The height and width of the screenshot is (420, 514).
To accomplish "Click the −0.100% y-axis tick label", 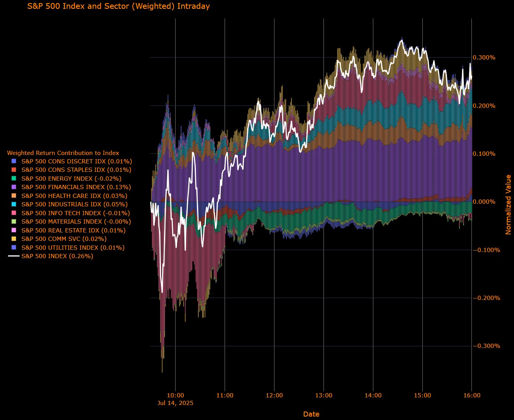I will click(486, 250).
